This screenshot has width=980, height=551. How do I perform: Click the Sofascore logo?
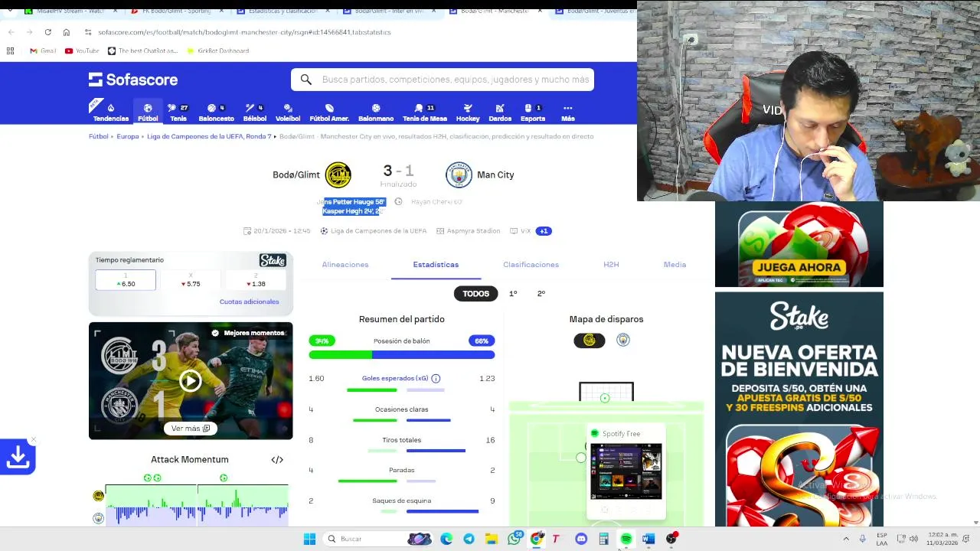pyautogui.click(x=133, y=80)
